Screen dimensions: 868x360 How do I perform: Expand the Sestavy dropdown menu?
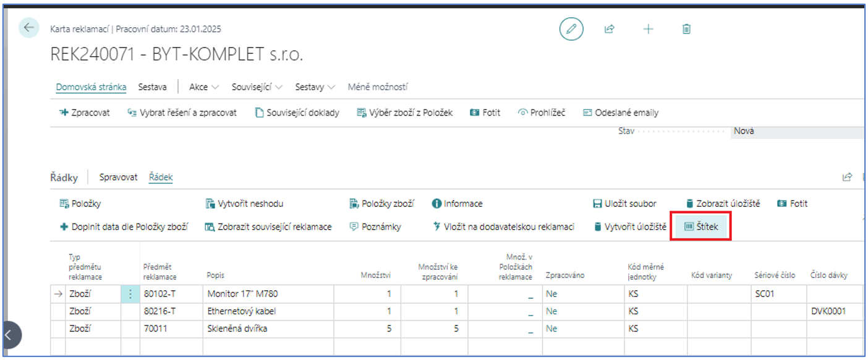(x=315, y=87)
